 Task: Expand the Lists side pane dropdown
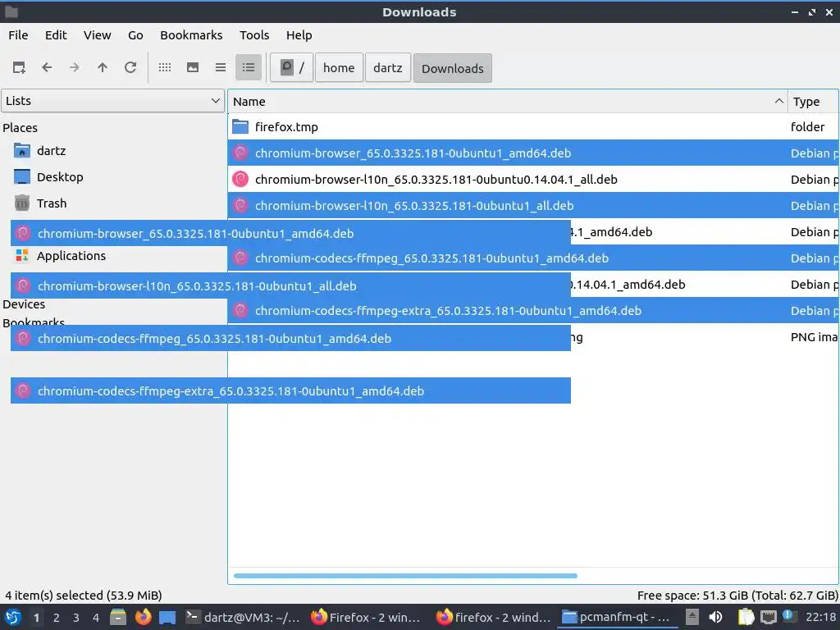click(x=112, y=101)
